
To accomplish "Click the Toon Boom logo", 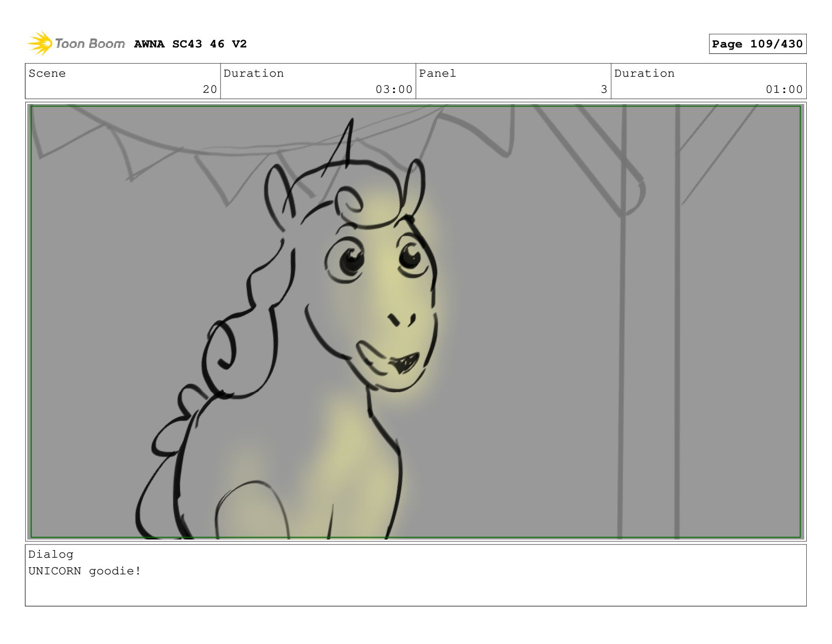I will pyautogui.click(x=76, y=43).
